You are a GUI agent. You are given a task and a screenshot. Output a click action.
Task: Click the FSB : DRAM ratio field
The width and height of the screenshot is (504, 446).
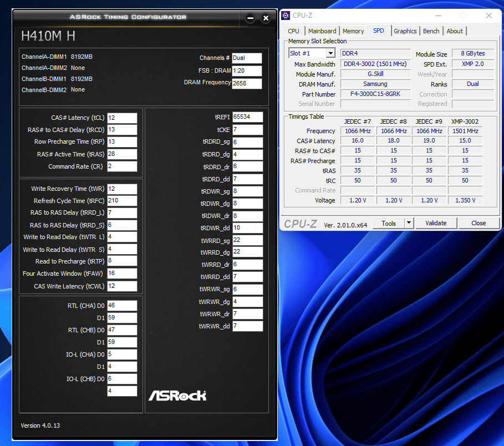click(x=247, y=71)
